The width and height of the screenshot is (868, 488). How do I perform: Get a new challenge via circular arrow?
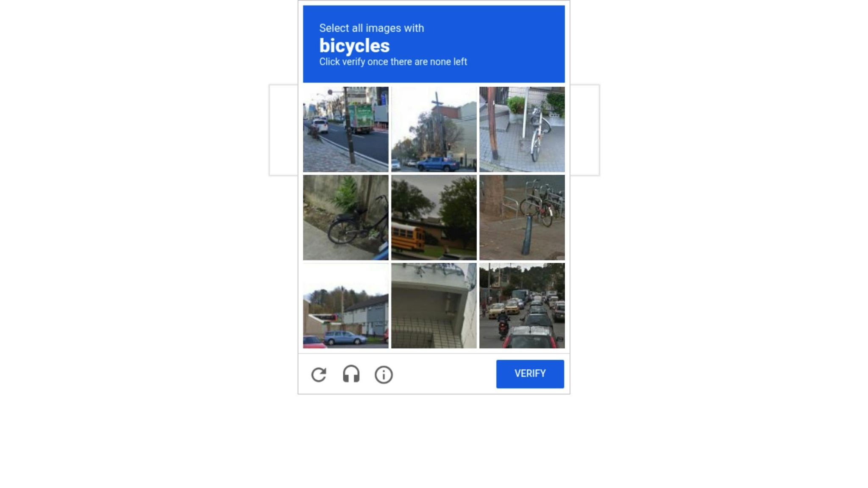coord(319,374)
